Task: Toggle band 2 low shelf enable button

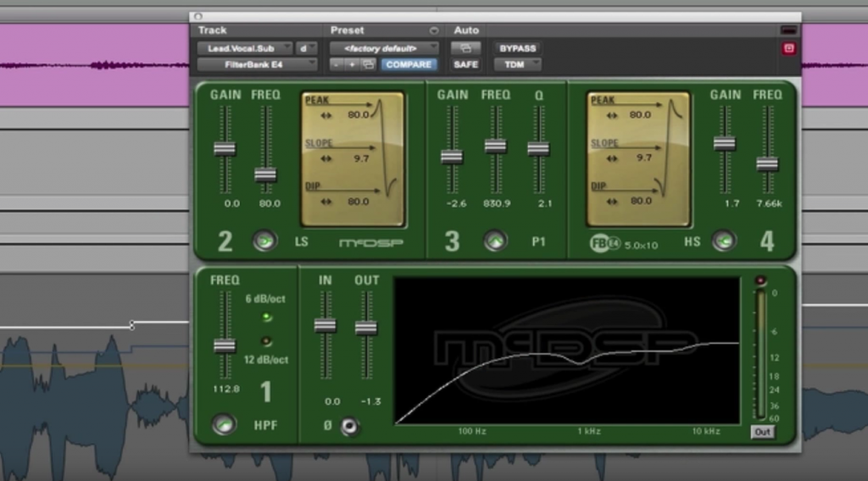Action: (264, 240)
